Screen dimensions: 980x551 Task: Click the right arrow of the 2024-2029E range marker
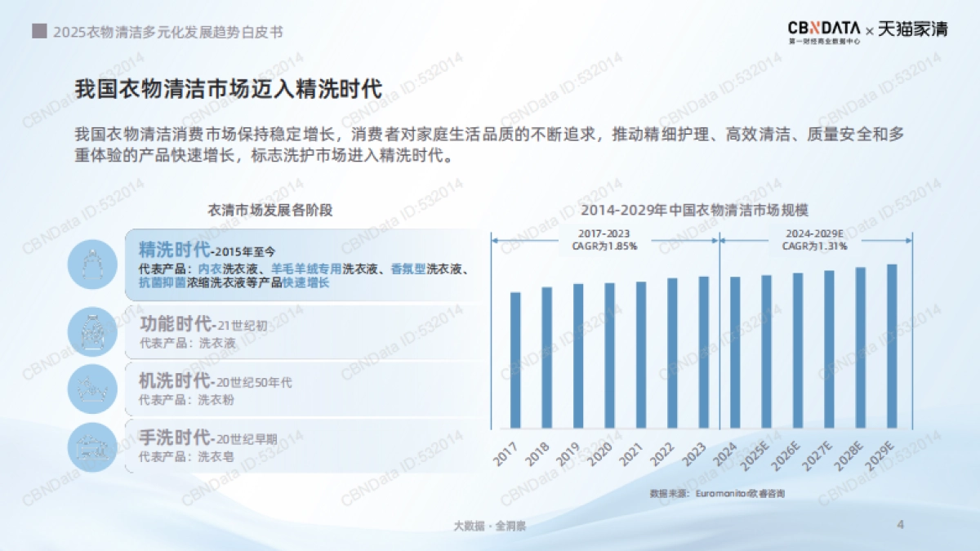click(909, 240)
